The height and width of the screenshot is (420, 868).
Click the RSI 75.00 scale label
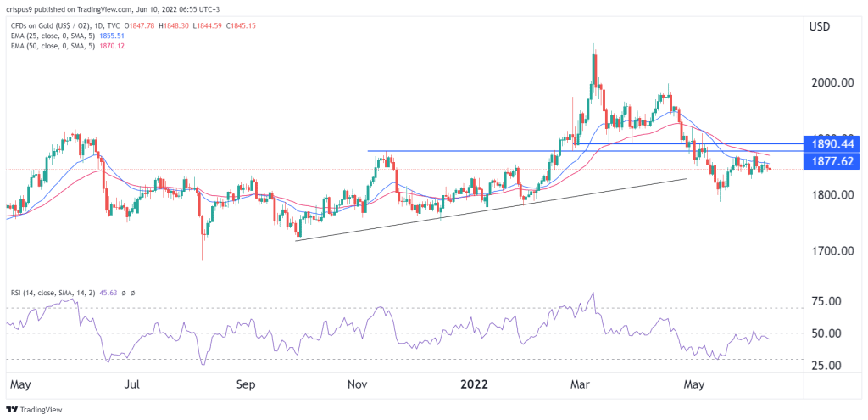click(826, 302)
